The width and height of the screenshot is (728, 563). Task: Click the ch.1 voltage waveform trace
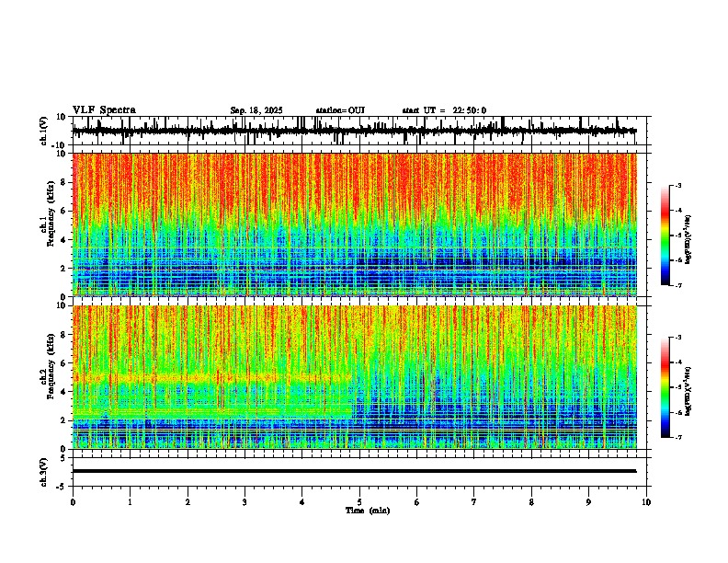tap(354, 131)
